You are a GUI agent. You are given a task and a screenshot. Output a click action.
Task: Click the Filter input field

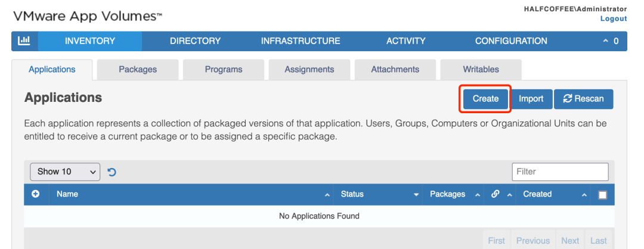click(x=560, y=172)
